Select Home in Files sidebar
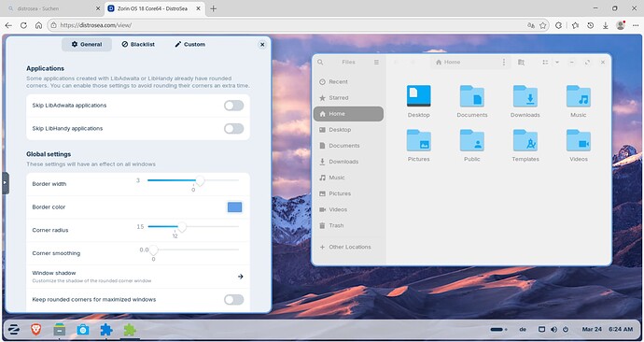Screen dimensions: 644x342 tap(349, 114)
